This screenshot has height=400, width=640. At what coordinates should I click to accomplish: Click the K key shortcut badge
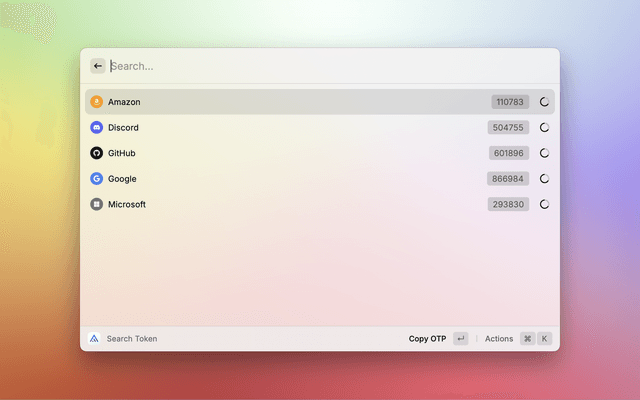point(545,339)
